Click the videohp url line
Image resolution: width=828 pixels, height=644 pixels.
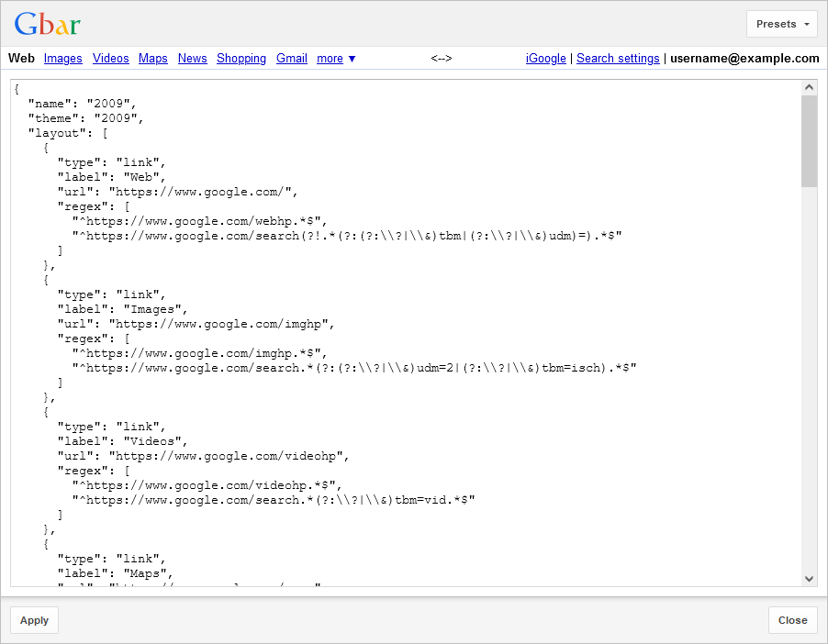click(x=203, y=456)
